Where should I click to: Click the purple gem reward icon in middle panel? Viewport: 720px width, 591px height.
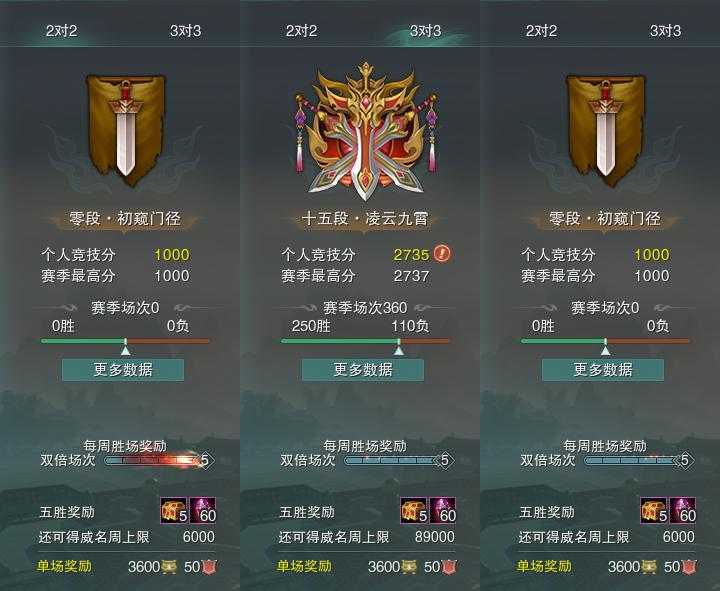click(x=443, y=510)
